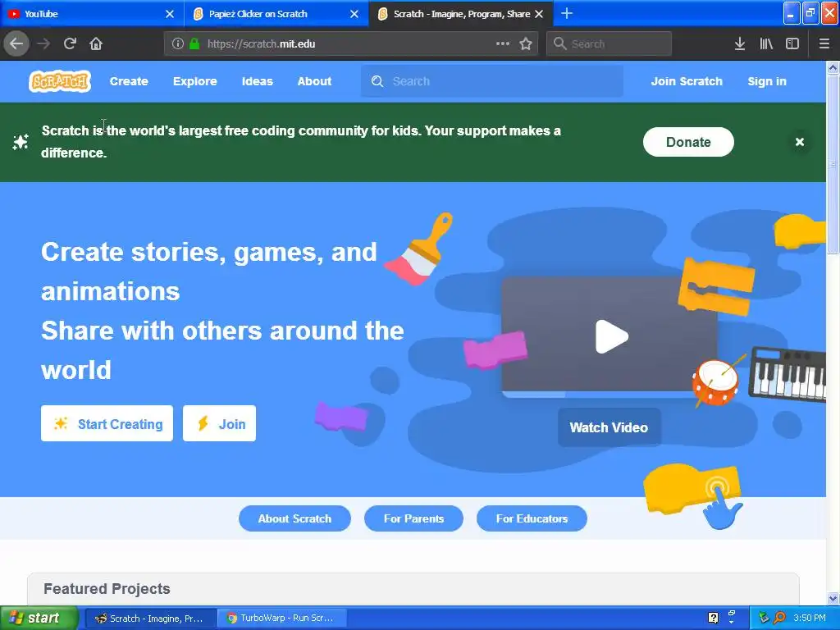Click the browser forward arrow
Image resolution: width=840 pixels, height=630 pixels.
coord(43,43)
